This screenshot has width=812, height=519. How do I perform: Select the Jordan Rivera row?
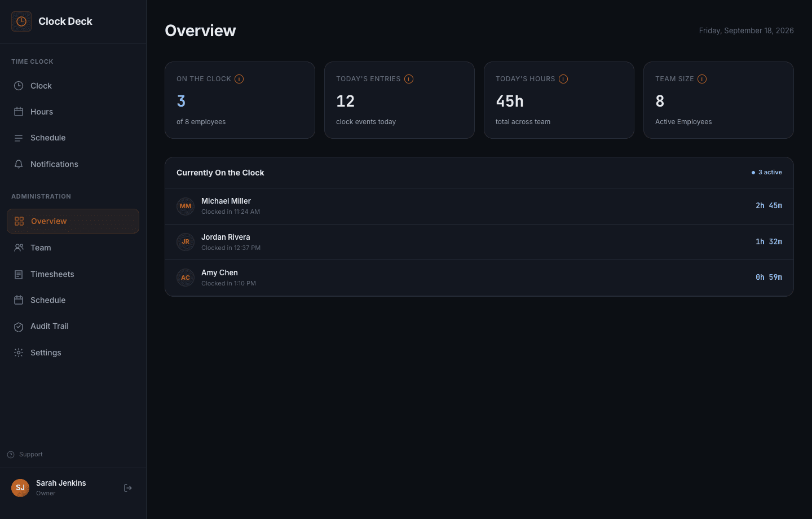(x=479, y=242)
